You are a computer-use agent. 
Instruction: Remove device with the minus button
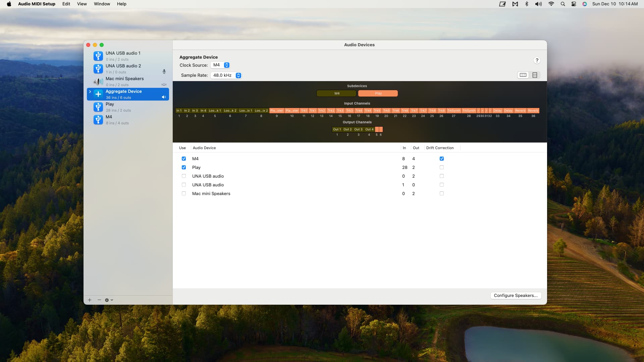tap(99, 300)
